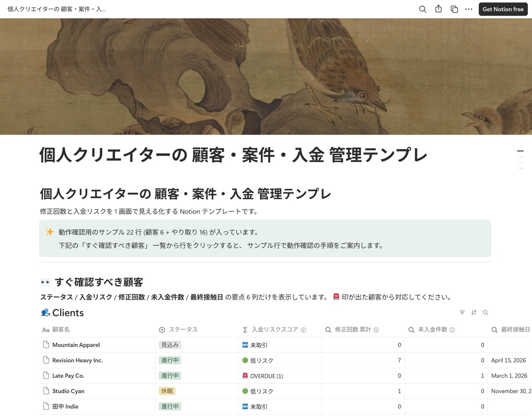Open the search icon in top bar

pyautogui.click(x=422, y=9)
